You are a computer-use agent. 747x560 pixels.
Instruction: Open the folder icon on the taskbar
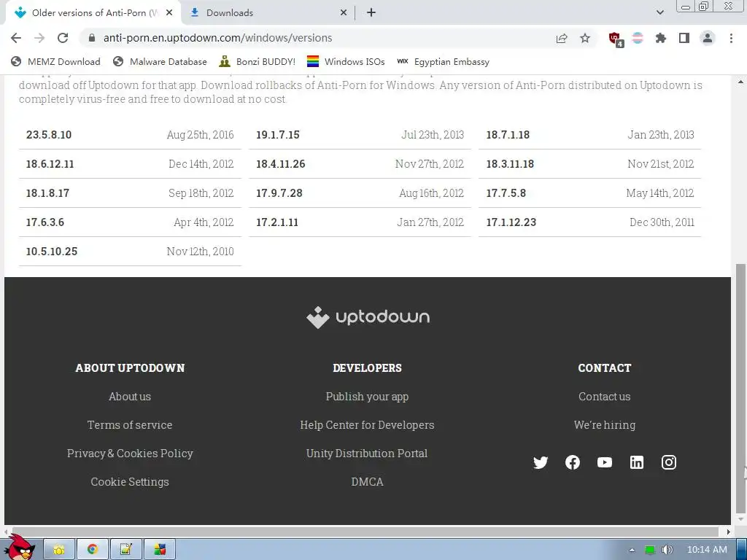tap(59, 550)
